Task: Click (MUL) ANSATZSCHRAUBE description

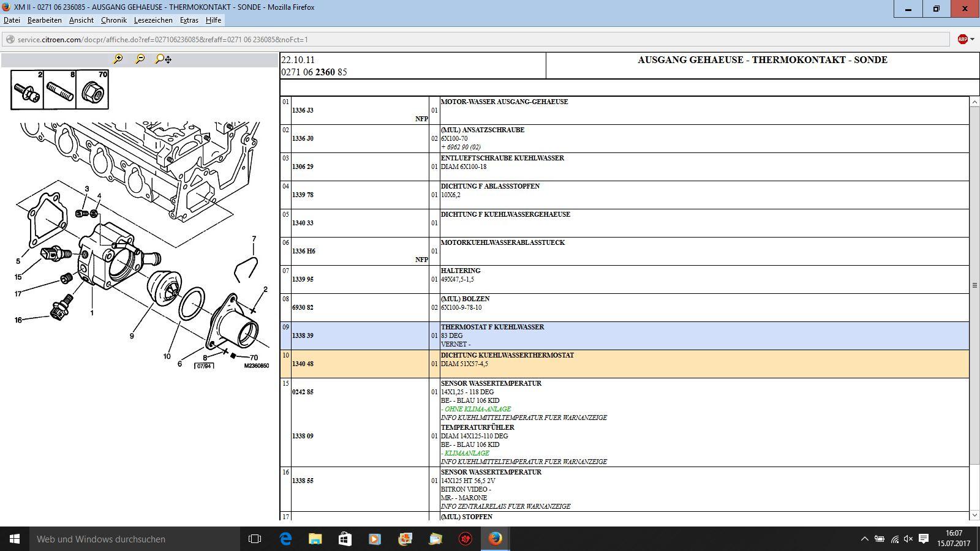Action: coord(483,130)
